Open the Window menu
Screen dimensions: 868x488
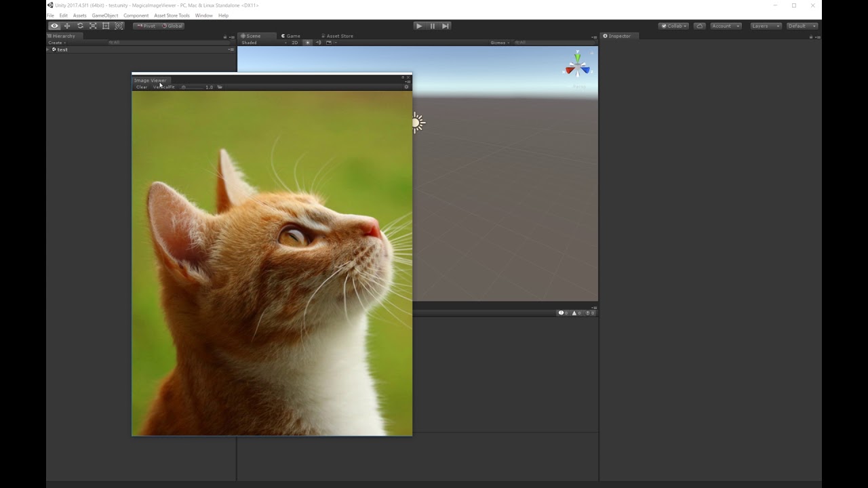[203, 16]
